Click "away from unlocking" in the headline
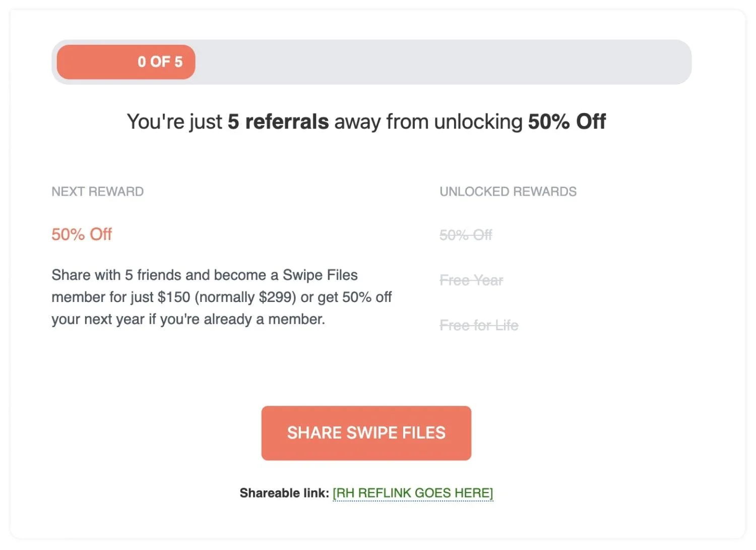The height and width of the screenshot is (550, 756). pyautogui.click(x=428, y=122)
